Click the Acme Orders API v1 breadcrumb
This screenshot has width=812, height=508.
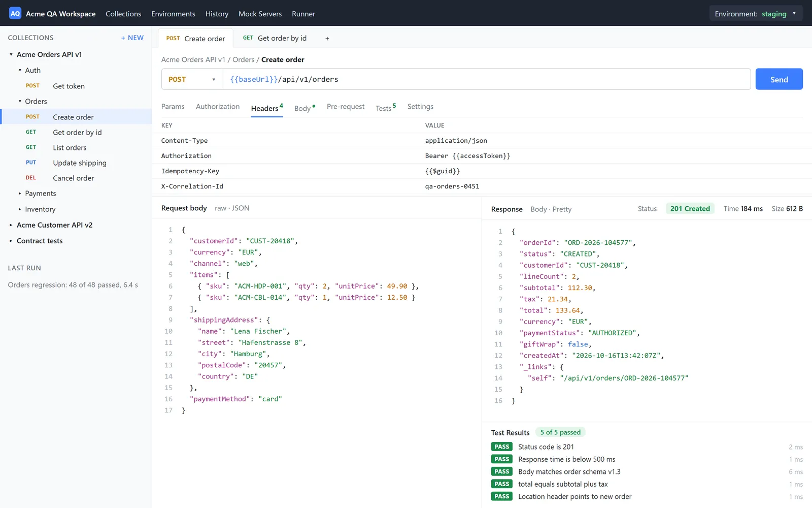click(193, 60)
